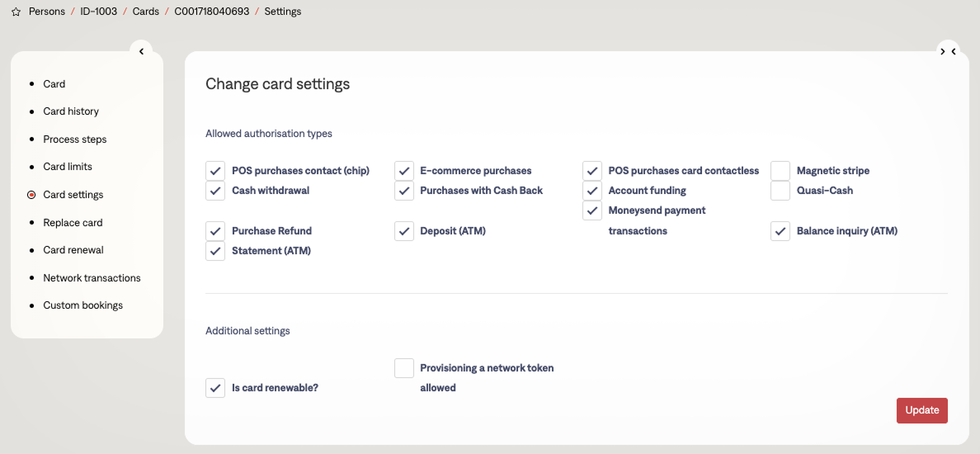Enable the Magnetic stripe checkbox
Image resolution: width=980 pixels, height=454 pixels.
[780, 171]
